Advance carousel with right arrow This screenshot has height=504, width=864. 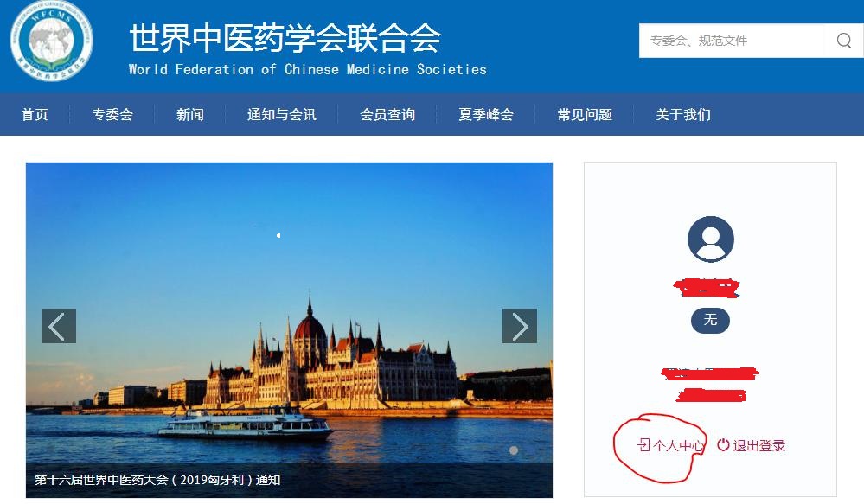click(520, 326)
